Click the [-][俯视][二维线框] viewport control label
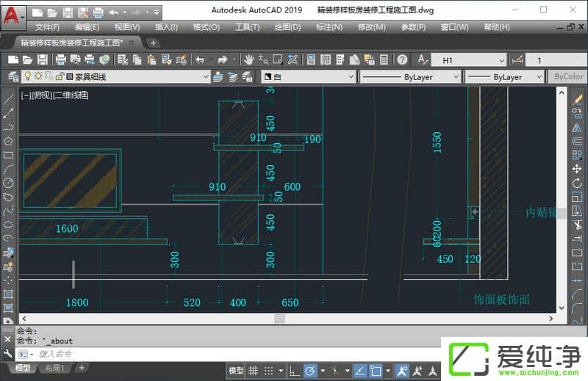This screenshot has width=588, height=381. [x=54, y=95]
